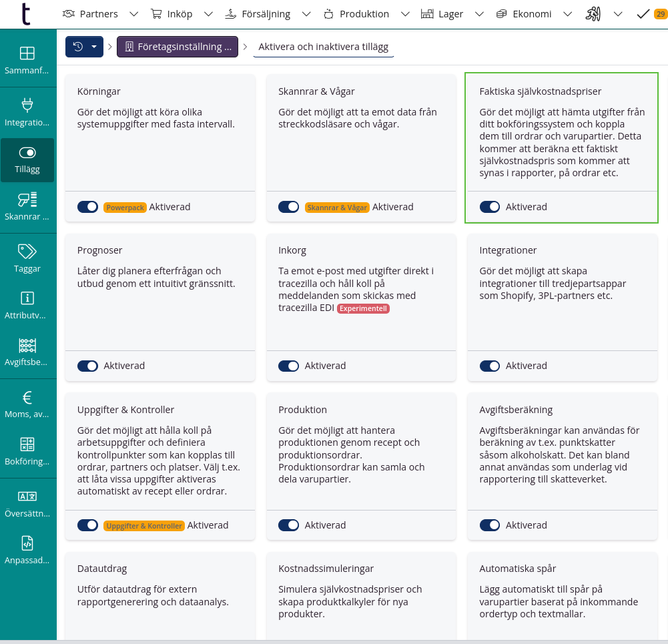Screen dimensions: 668x644
Task: Click the tracezilla logo home link
Action: pos(25,13)
